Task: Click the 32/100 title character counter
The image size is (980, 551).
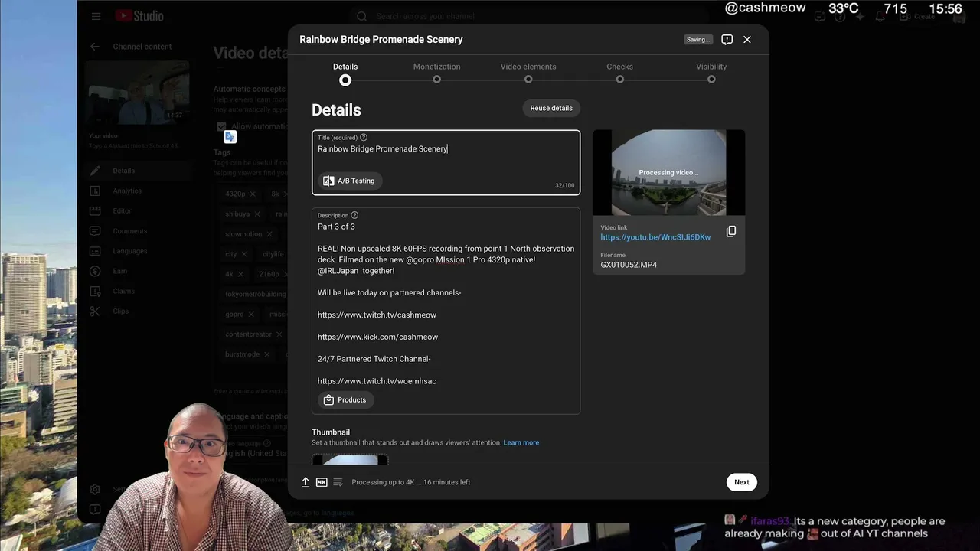Action: [x=564, y=186]
